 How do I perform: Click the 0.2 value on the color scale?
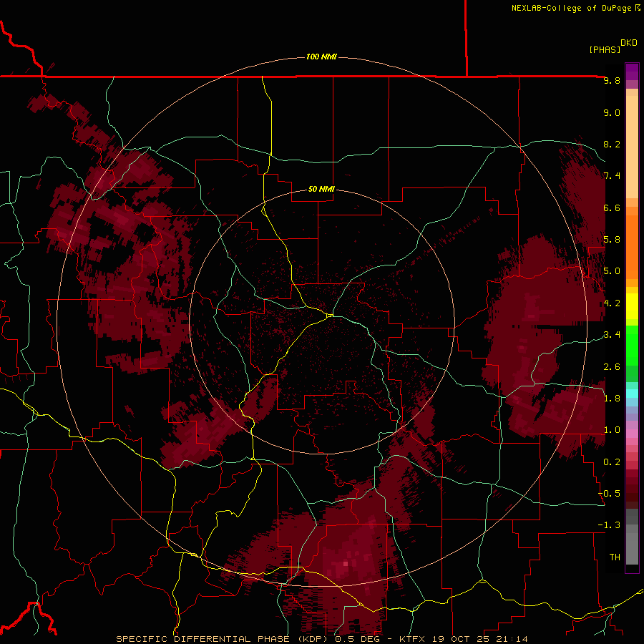[x=612, y=462]
